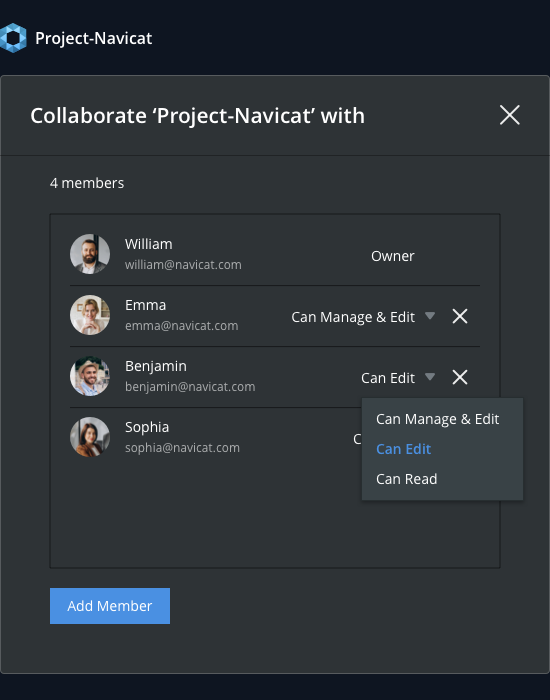Screen dimensions: 550x700
Task: Click Benjamin's Can Edit permission label
Action: pos(388,378)
